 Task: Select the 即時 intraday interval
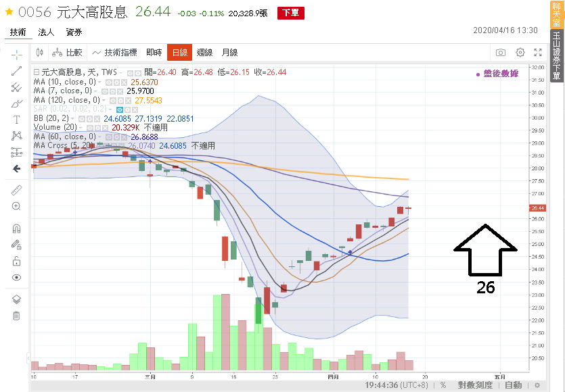coord(154,53)
